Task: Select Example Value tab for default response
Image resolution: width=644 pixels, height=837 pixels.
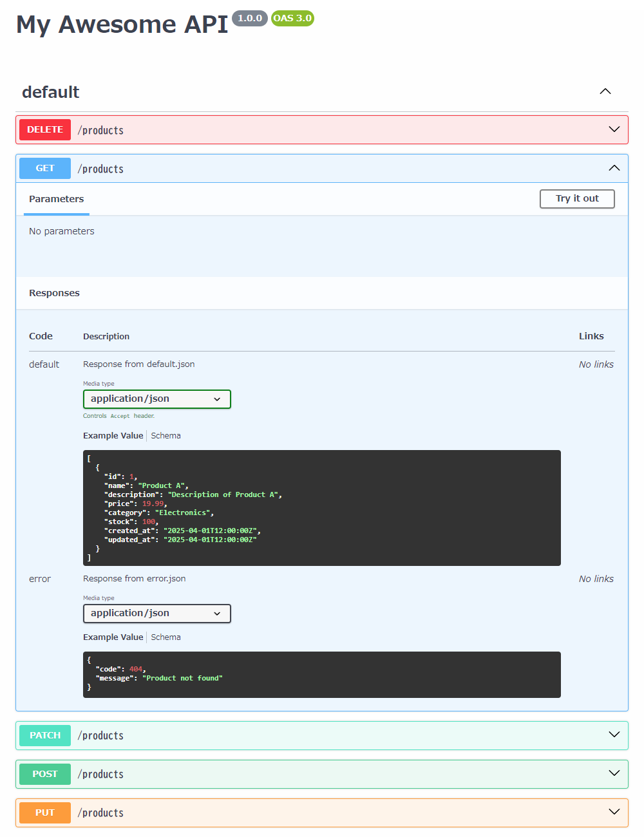Action: (x=113, y=436)
